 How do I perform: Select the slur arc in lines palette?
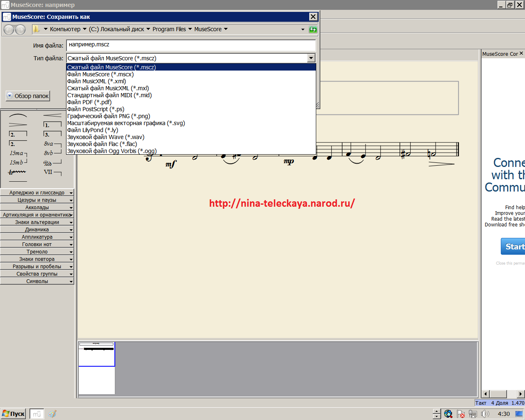point(18,116)
